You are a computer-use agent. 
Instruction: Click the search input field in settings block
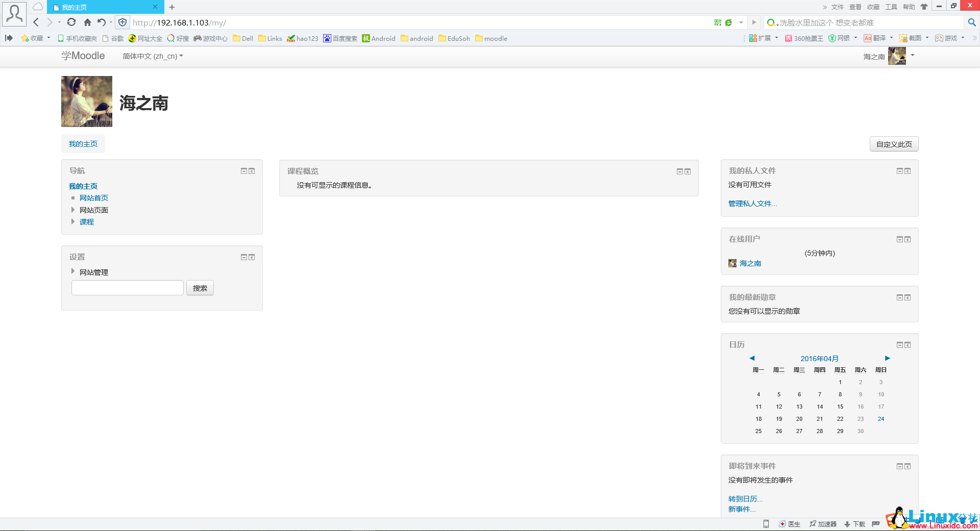click(127, 287)
